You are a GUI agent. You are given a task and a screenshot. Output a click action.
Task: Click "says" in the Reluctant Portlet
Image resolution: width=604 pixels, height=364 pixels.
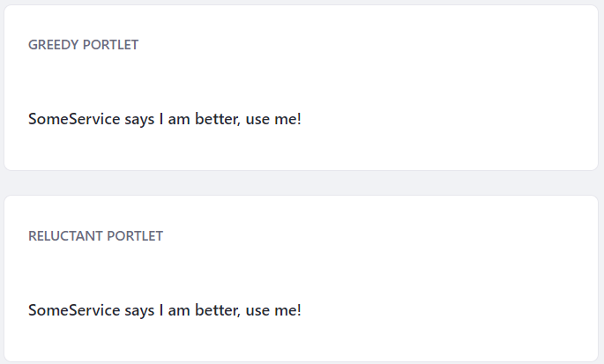(x=139, y=311)
